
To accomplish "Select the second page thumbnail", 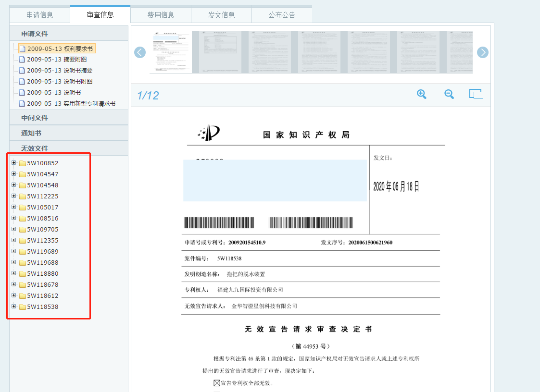I will [220, 52].
